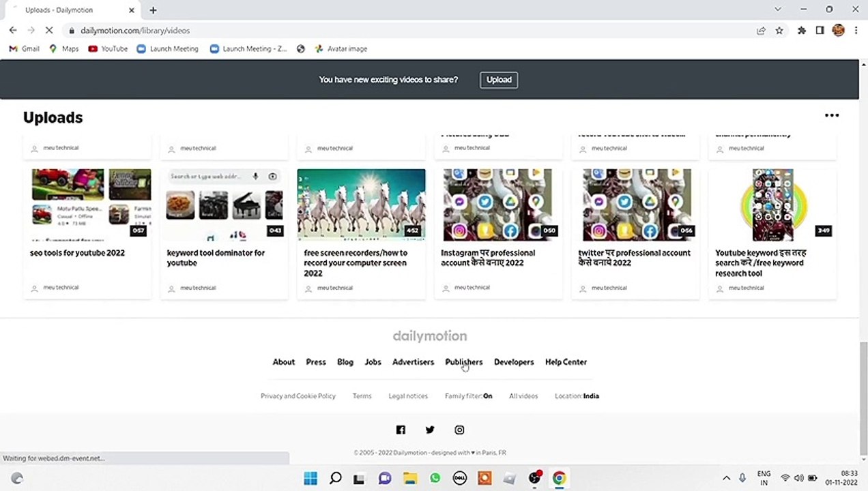
Task: Open the Maps bookmark
Action: point(63,49)
